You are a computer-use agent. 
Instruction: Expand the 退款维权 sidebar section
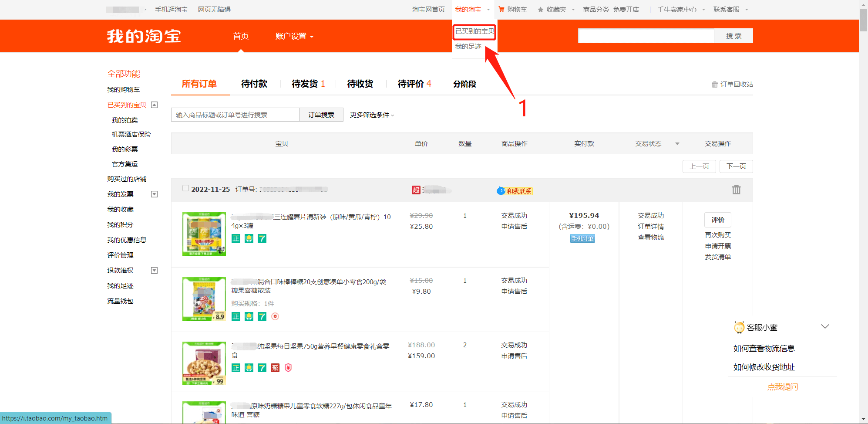(x=154, y=271)
